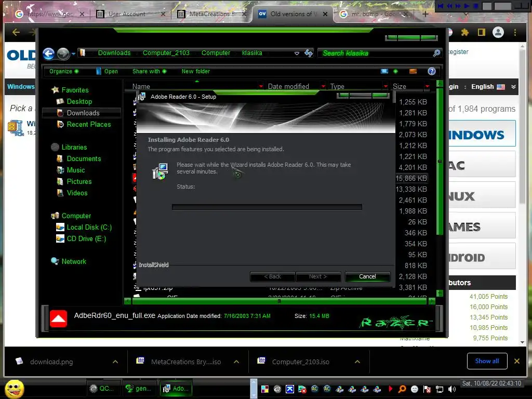Select Libraries in navigation pane
Viewport: 532px width, 399px height.
[x=74, y=147]
